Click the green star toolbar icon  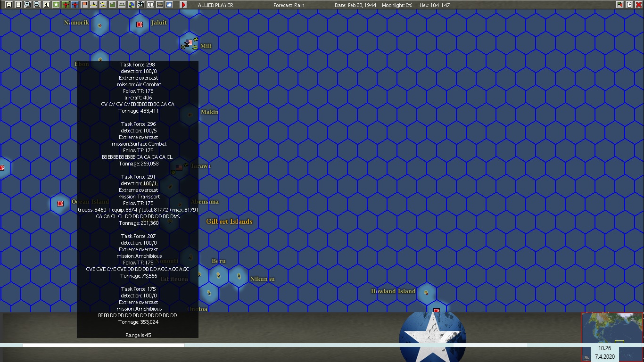[x=56, y=5]
